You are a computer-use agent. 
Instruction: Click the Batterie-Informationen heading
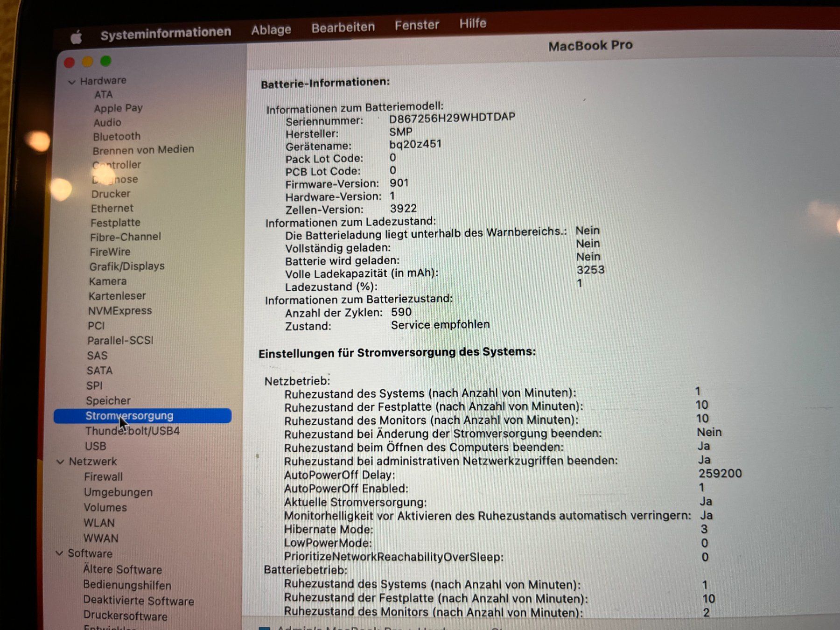point(325,83)
